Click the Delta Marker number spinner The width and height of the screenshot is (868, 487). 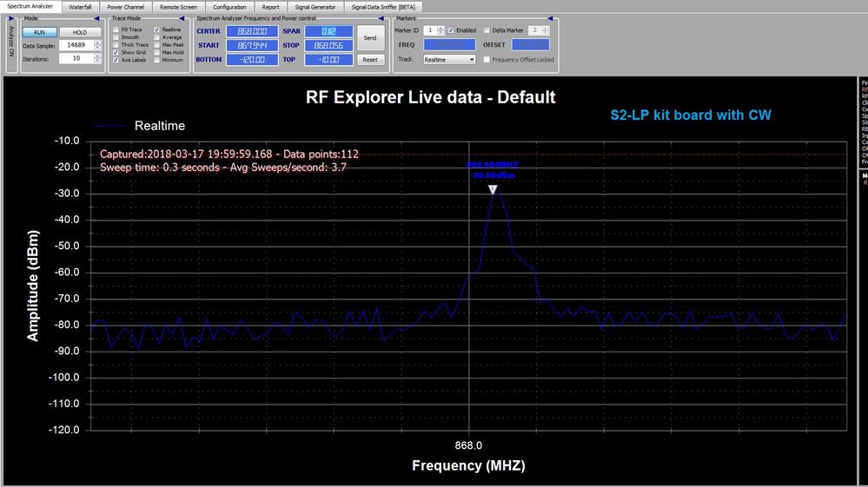point(546,30)
